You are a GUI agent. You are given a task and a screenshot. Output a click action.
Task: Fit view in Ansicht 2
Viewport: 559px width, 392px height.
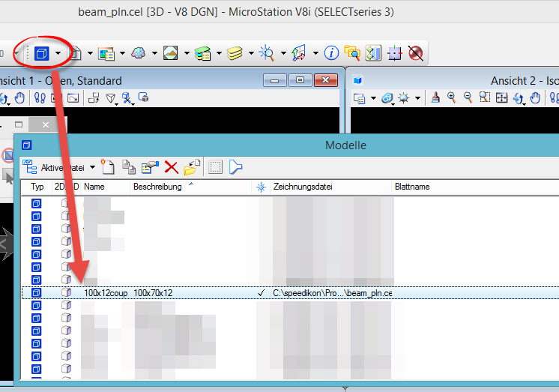pyautogui.click(x=501, y=97)
